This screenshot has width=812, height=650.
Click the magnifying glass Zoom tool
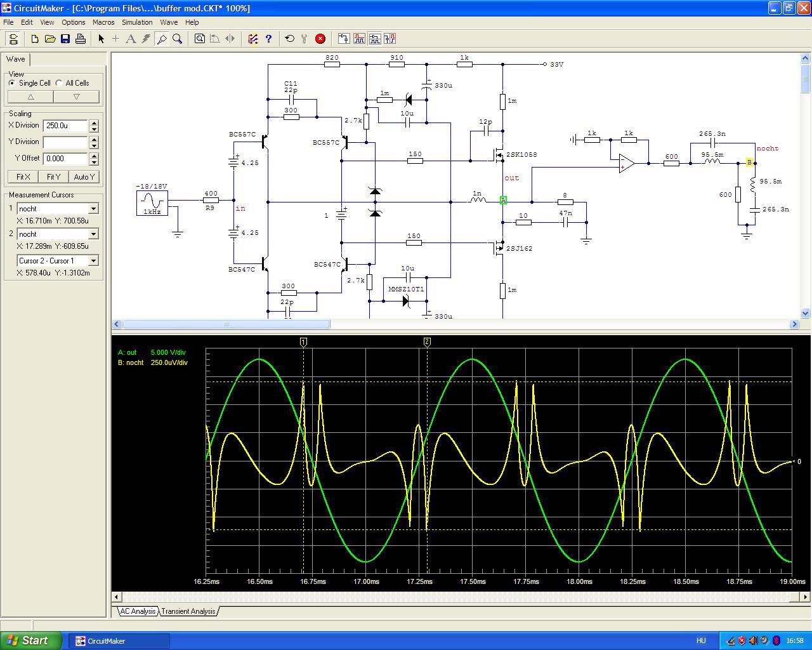[x=178, y=39]
